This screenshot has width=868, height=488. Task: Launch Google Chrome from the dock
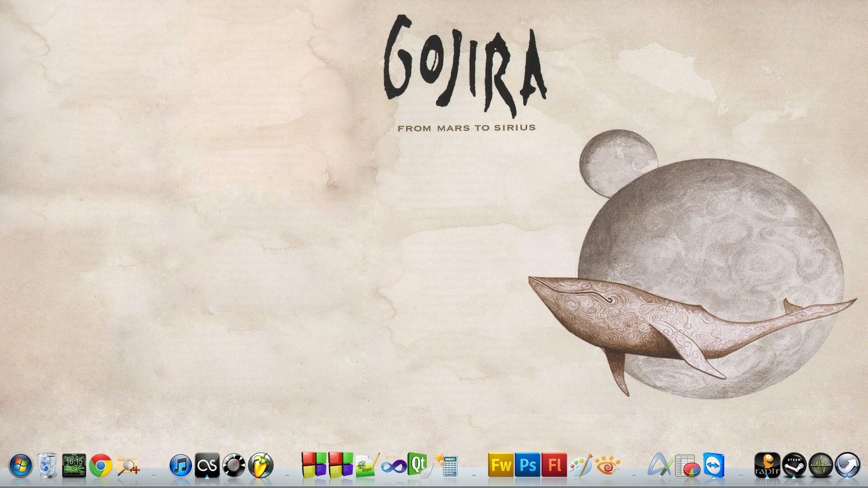[100, 465]
